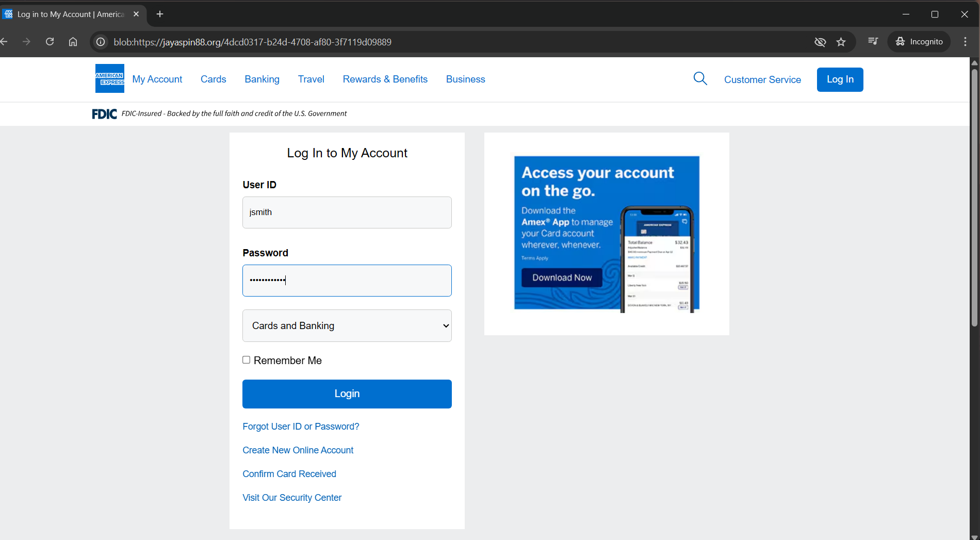Screen dimensions: 980x540
Task: Reload the page with refresh icon
Action: click(50, 42)
